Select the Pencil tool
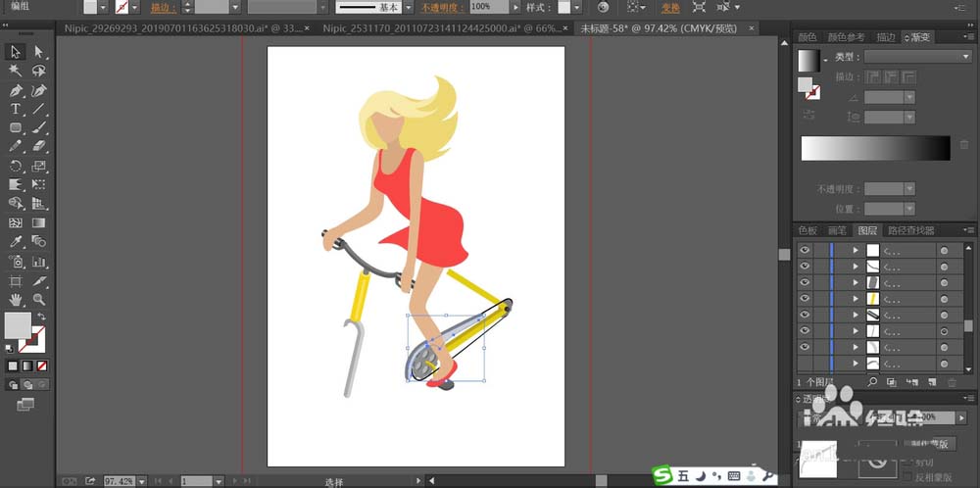This screenshot has width=980, height=488. point(16,146)
